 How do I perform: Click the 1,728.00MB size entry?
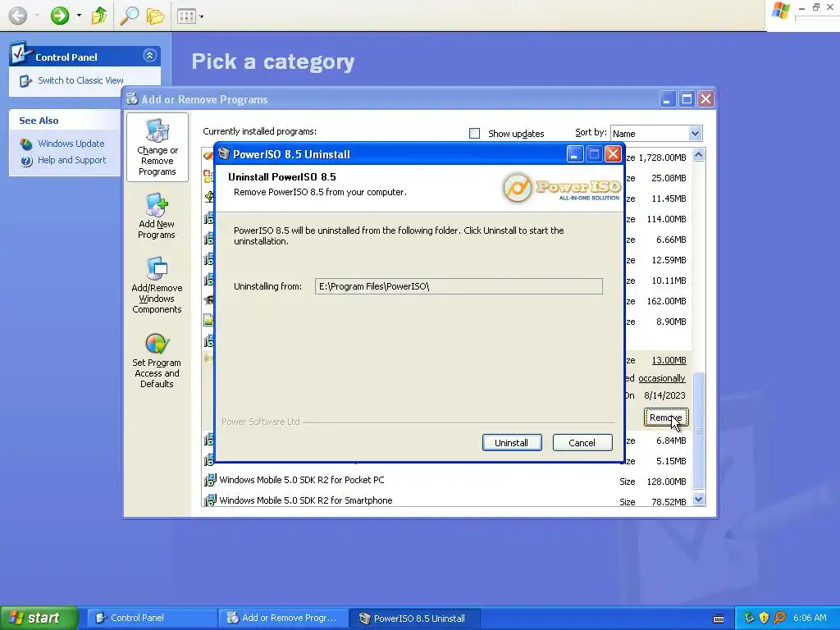point(662,157)
